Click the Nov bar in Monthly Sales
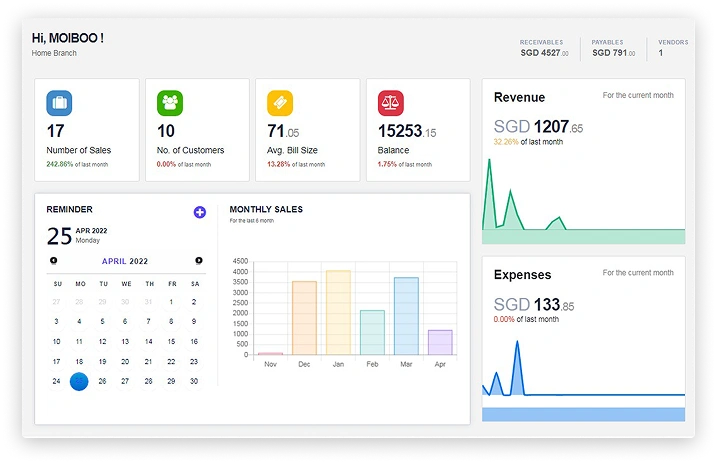Viewport: 717px width, 464px height. [270, 353]
